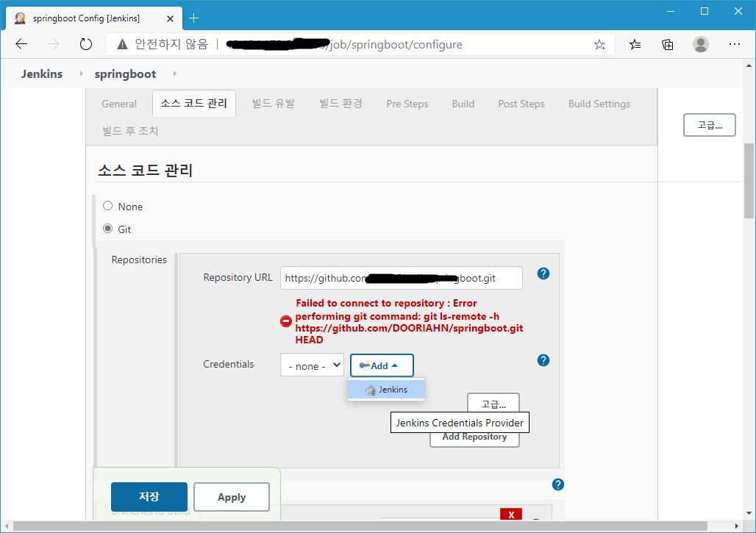Open the Build tab
Screen dimensions: 756x533
(463, 104)
